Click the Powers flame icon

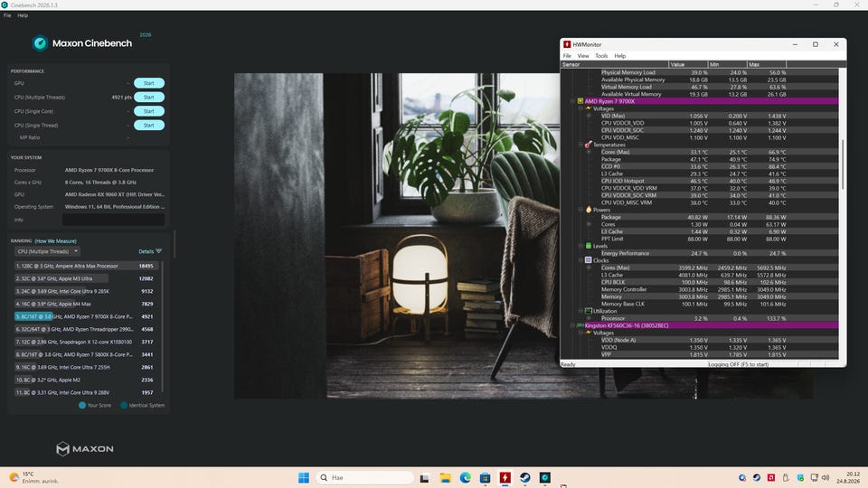tap(589, 210)
